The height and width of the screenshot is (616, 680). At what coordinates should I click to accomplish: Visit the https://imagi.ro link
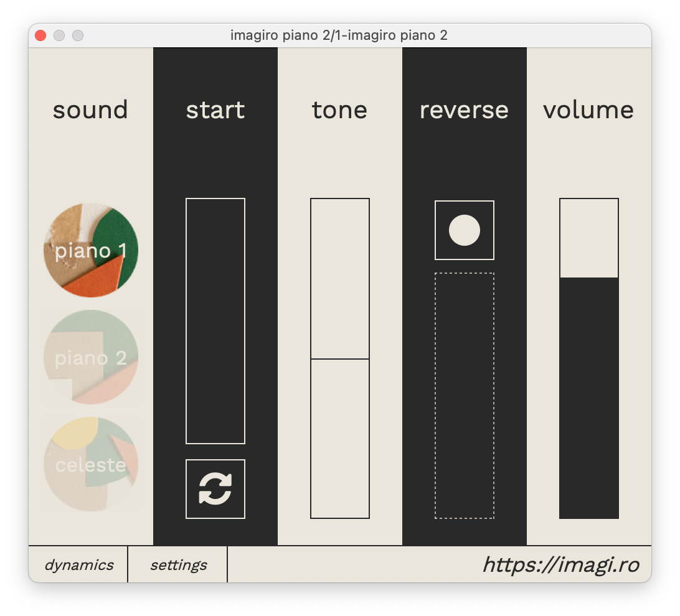click(x=560, y=565)
